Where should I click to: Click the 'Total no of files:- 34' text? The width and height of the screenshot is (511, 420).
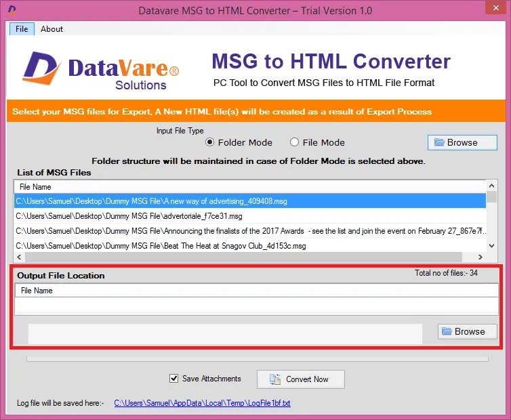[x=446, y=273]
